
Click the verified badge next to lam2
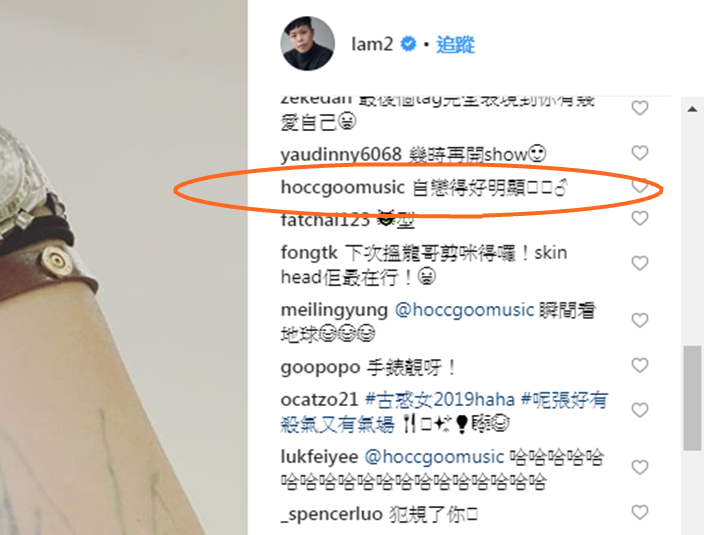pyautogui.click(x=408, y=44)
